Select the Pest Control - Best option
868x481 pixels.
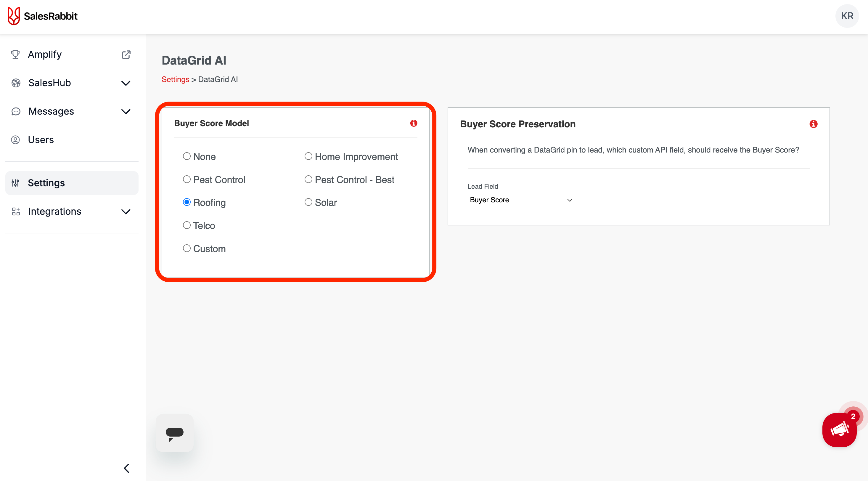[308, 179]
